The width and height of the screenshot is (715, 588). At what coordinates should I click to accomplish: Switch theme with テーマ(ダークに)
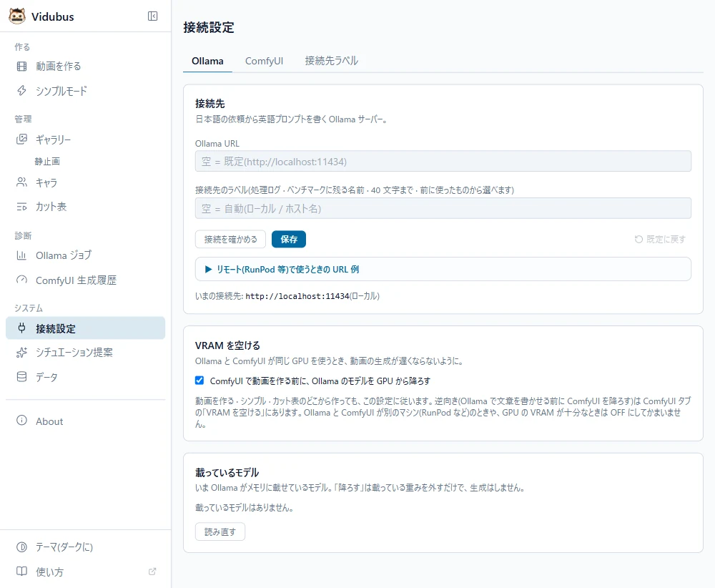pyautogui.click(x=85, y=547)
